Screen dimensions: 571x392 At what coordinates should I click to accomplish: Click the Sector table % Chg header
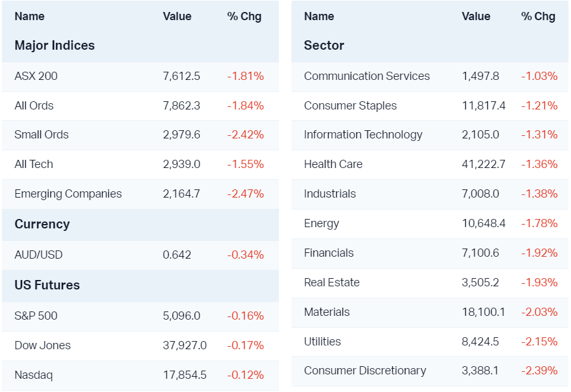(x=538, y=16)
